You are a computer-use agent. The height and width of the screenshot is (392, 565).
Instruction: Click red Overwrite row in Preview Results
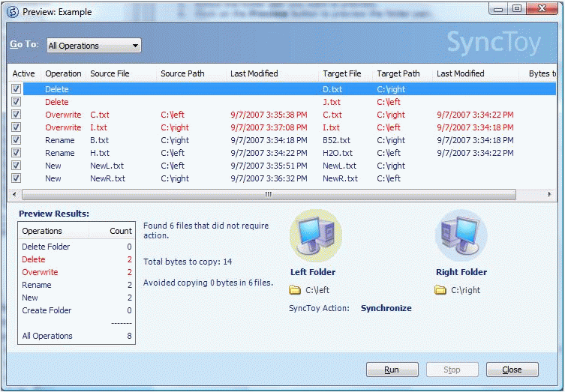click(x=77, y=272)
